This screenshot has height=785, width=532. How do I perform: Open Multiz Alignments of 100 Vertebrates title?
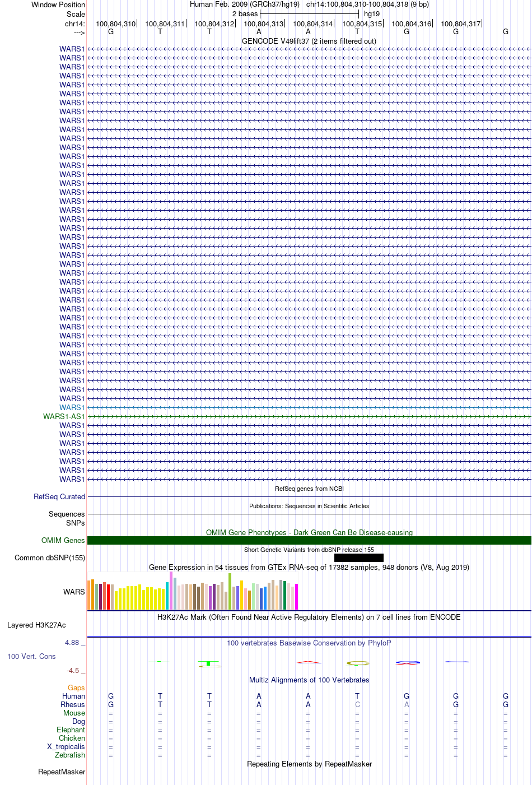coord(309,680)
